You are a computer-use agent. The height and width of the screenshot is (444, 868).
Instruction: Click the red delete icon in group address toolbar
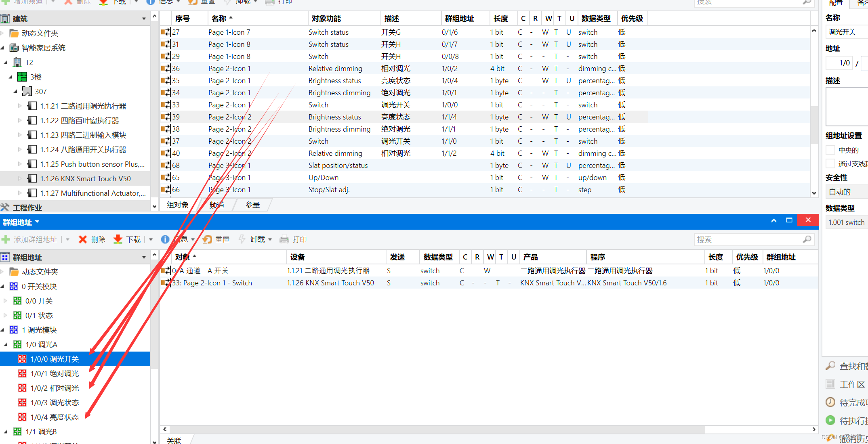83,239
